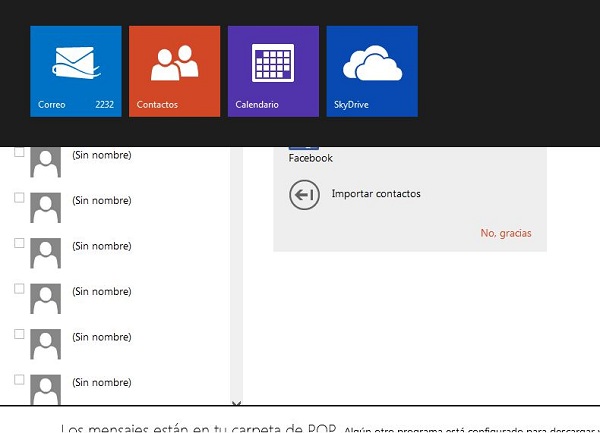Tick the checkbox of the second listed contact

click(19, 198)
